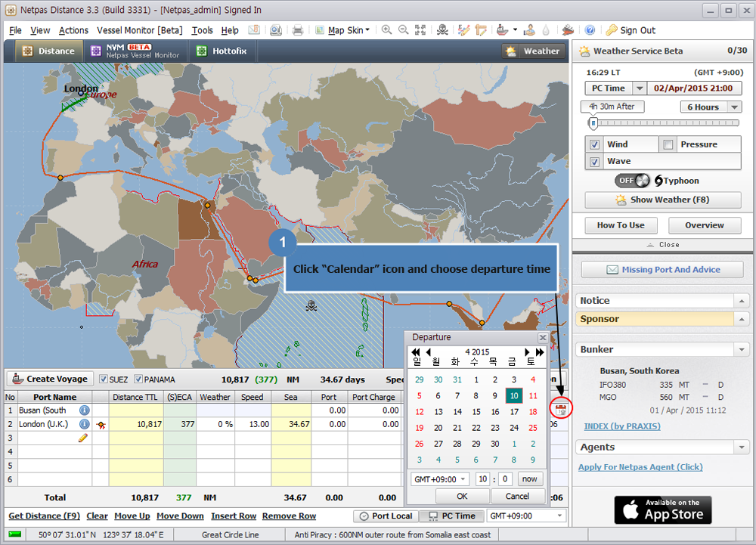Image resolution: width=756 pixels, height=545 pixels.
Task: Expand the Agents section arrow
Action: (741, 447)
